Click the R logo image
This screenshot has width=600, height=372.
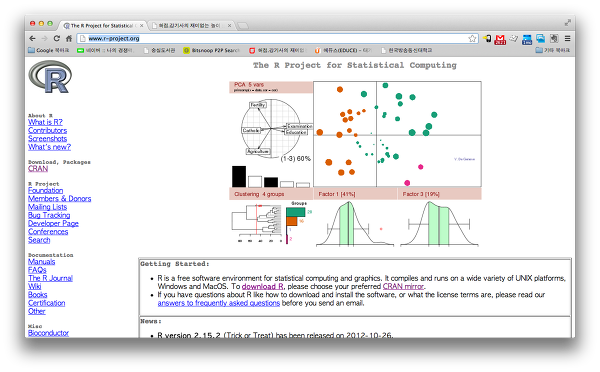(50, 77)
